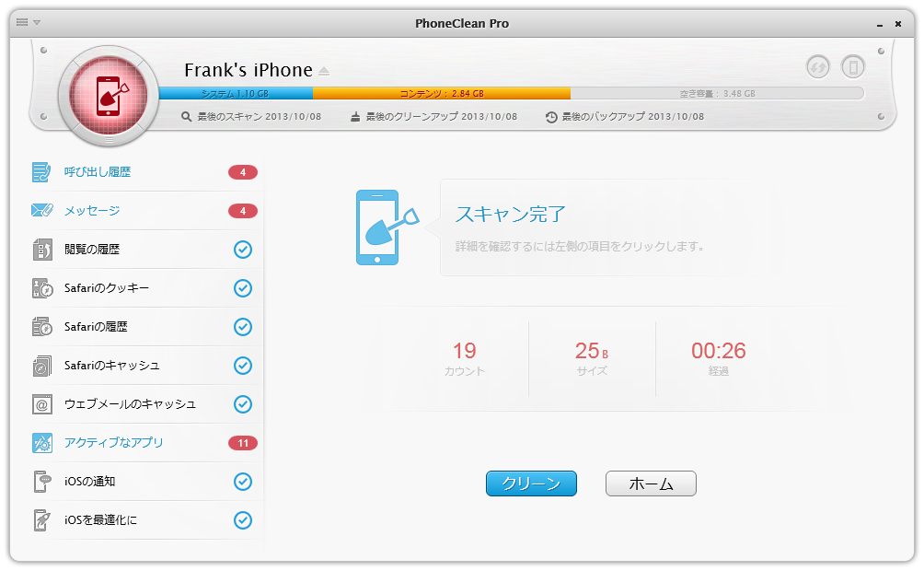
Task: Toggle the checkmark for iOSを最適化に
Action: (243, 519)
